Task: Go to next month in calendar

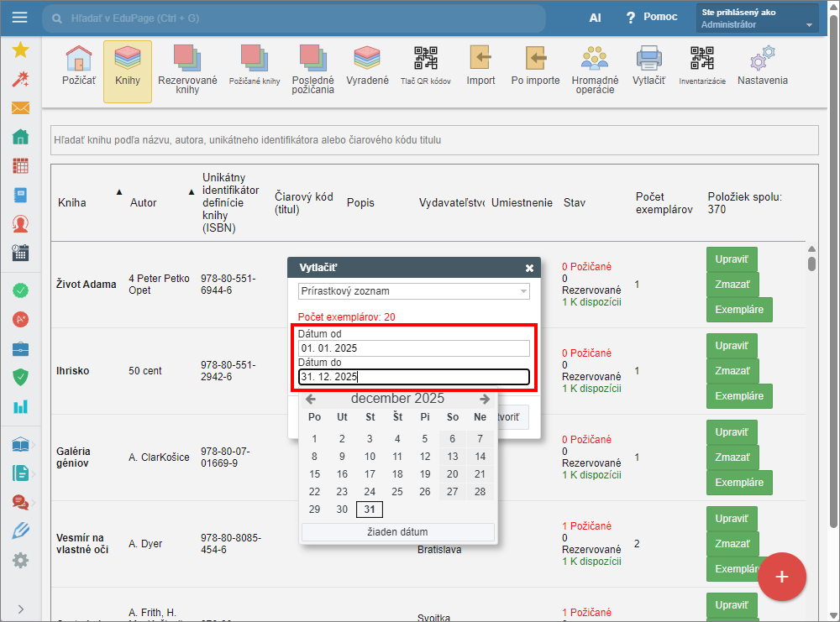Action: pyautogui.click(x=485, y=399)
